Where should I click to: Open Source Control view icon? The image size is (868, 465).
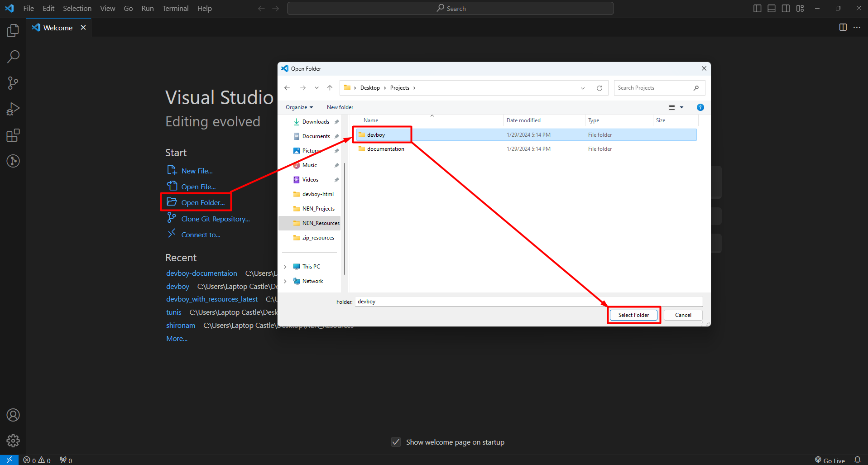point(13,83)
